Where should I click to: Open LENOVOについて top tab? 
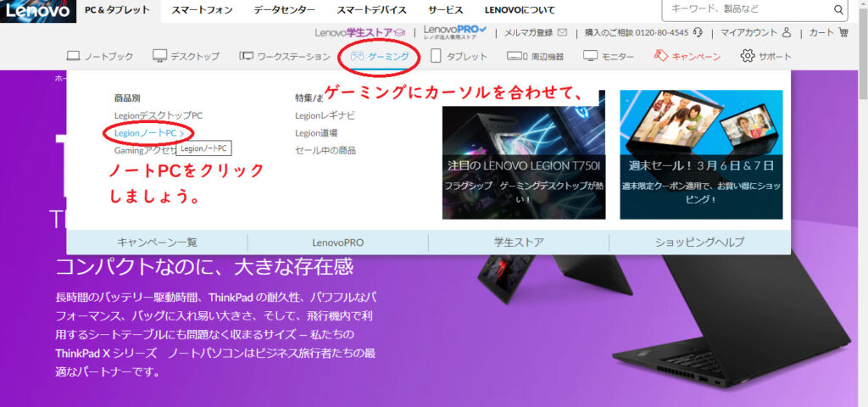pos(520,10)
